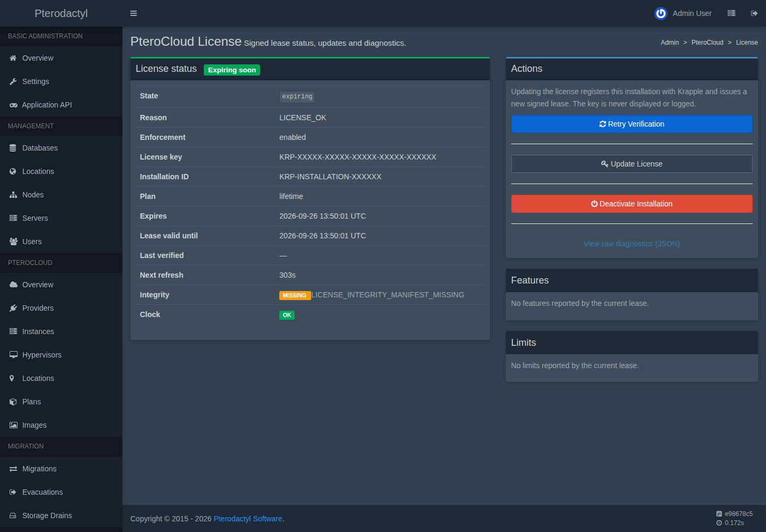Click the cloud icon beside PteroCloud Overview
The width and height of the screenshot is (766, 532).
pyautogui.click(x=13, y=285)
